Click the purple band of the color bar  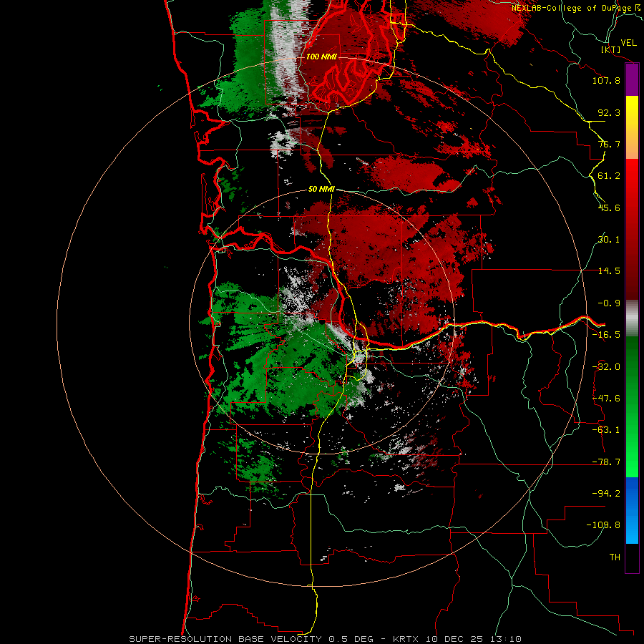click(632, 79)
